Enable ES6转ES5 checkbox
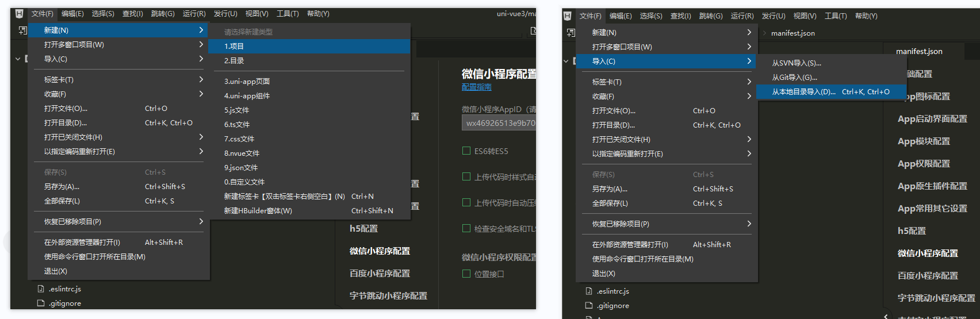 coord(466,151)
